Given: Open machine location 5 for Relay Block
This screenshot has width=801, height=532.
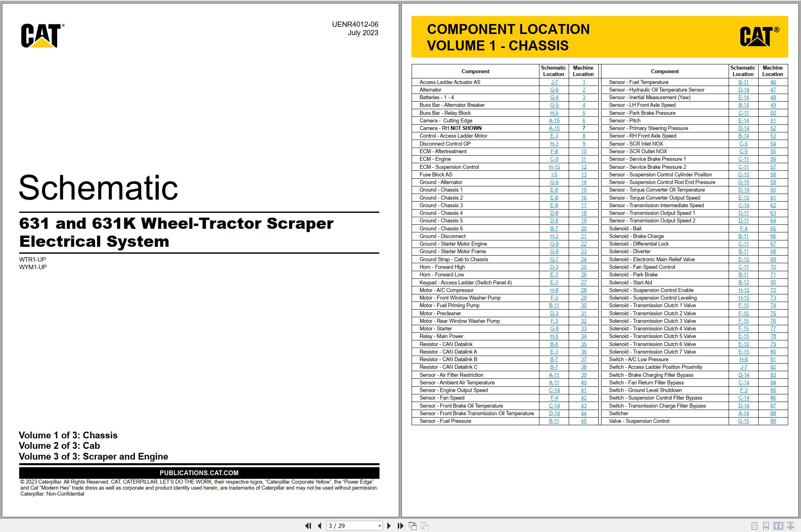Looking at the screenshot, I should pyautogui.click(x=584, y=113).
